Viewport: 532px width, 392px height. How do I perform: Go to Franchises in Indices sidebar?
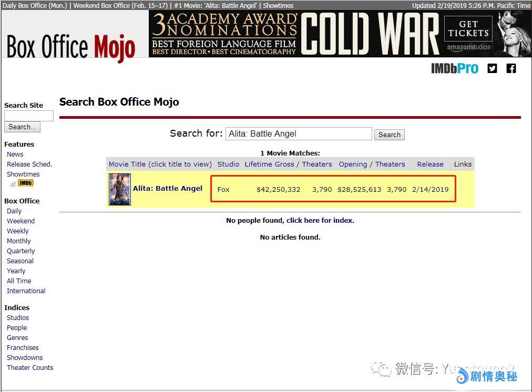23,348
